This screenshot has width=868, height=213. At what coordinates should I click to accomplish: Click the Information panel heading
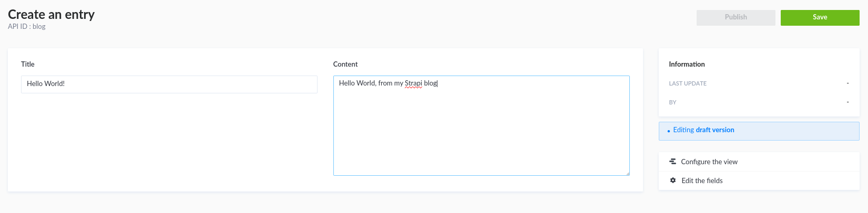pyautogui.click(x=687, y=64)
